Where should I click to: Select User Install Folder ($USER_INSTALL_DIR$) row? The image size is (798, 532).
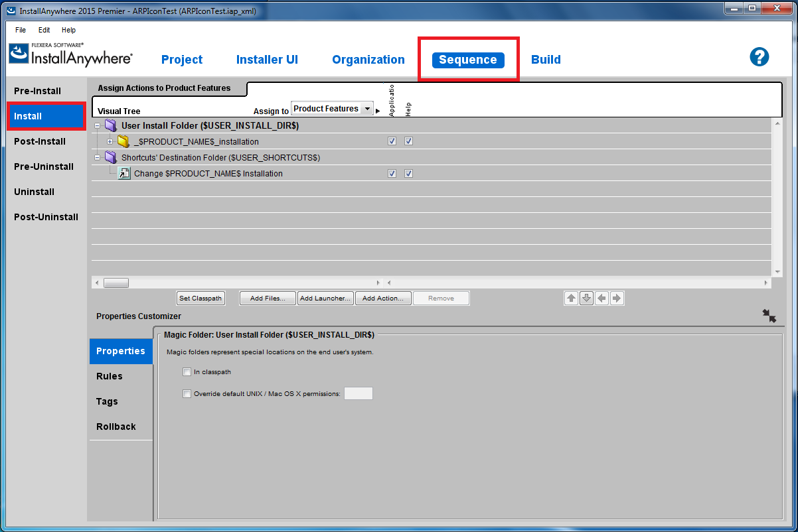(x=432, y=125)
